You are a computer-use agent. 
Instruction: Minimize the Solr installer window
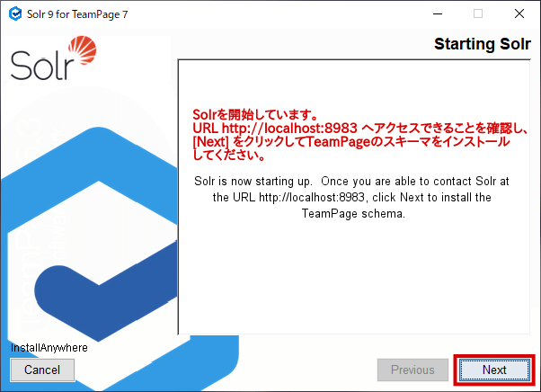coord(436,13)
